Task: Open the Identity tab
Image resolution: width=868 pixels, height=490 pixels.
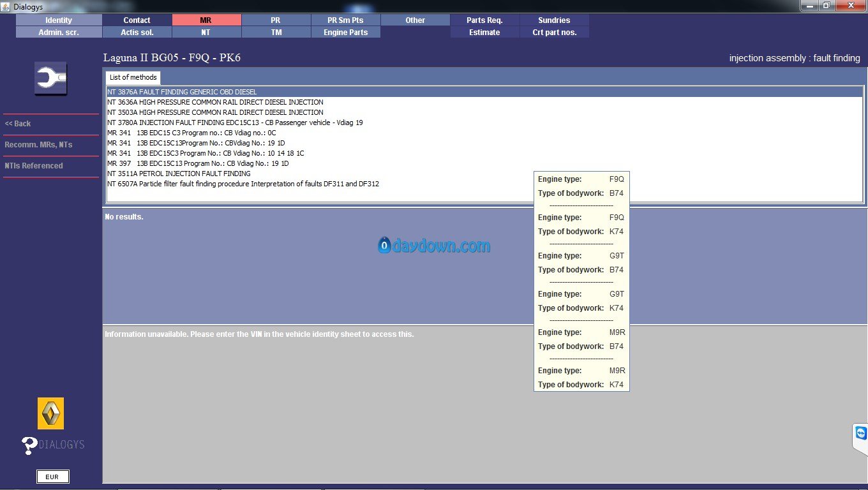Action: point(59,20)
